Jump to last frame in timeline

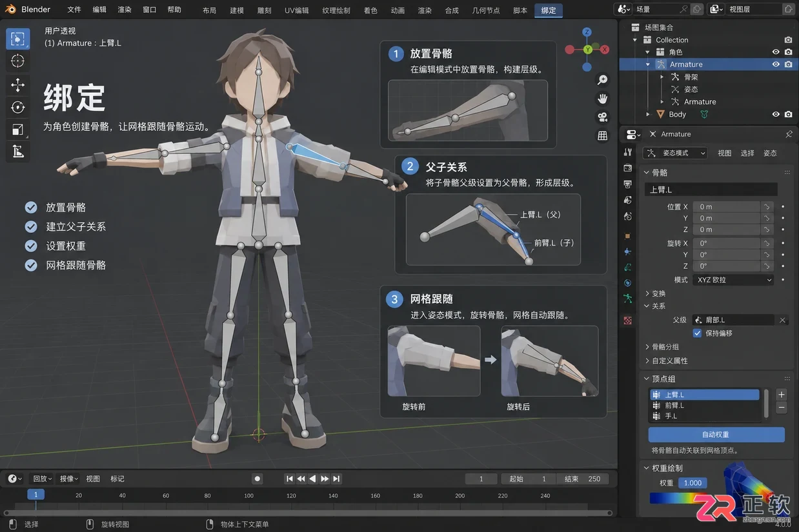(x=336, y=478)
